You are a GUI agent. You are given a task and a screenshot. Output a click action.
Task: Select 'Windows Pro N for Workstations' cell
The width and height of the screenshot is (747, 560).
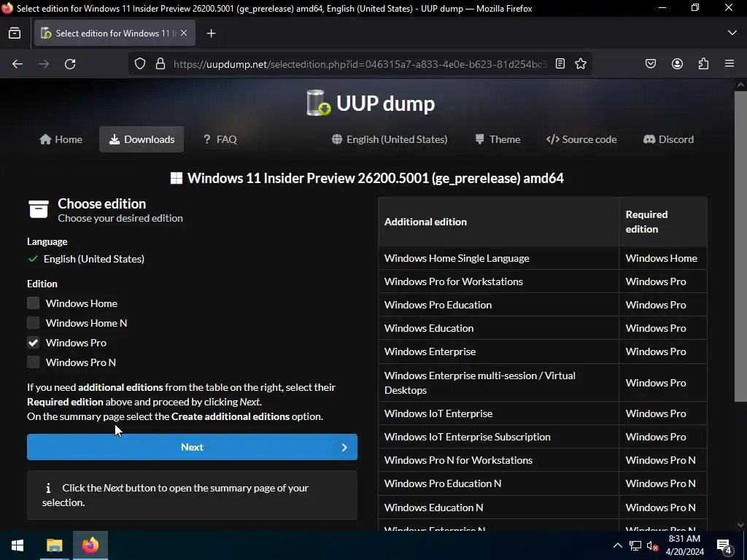(x=499, y=460)
